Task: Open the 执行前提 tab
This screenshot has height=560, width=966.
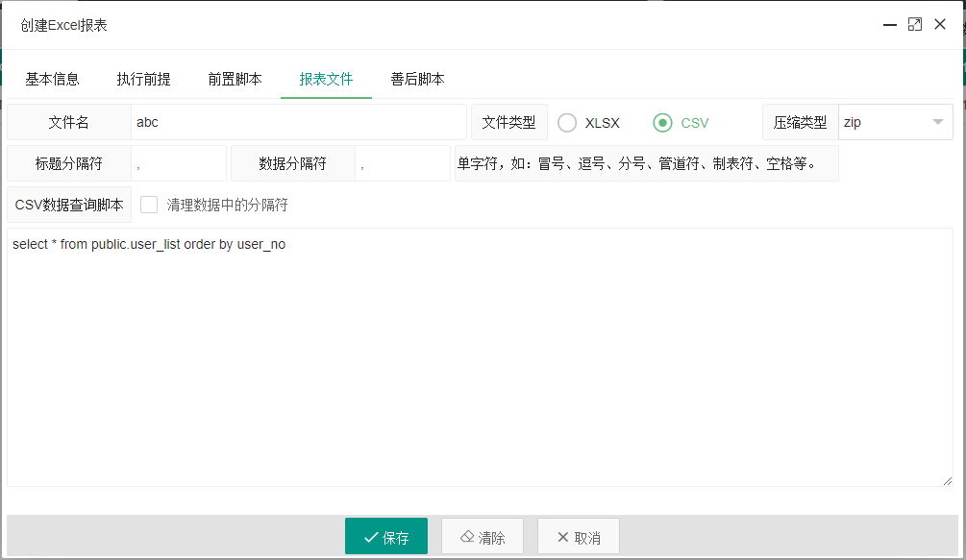Action: click(143, 79)
